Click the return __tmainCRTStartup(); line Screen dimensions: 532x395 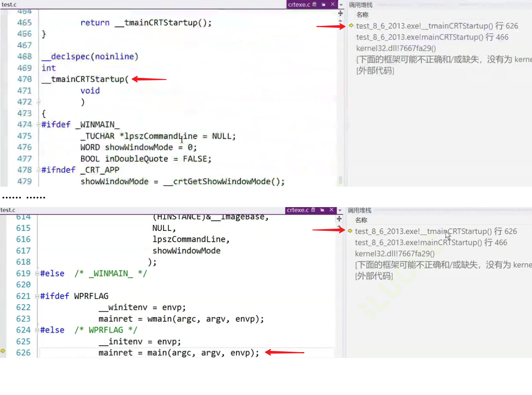pyautogui.click(x=146, y=22)
